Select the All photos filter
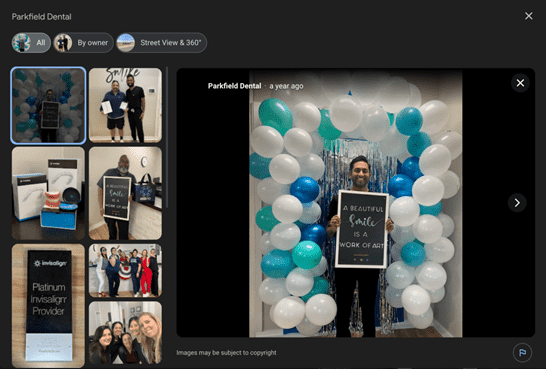The width and height of the screenshot is (546, 369). [31, 43]
